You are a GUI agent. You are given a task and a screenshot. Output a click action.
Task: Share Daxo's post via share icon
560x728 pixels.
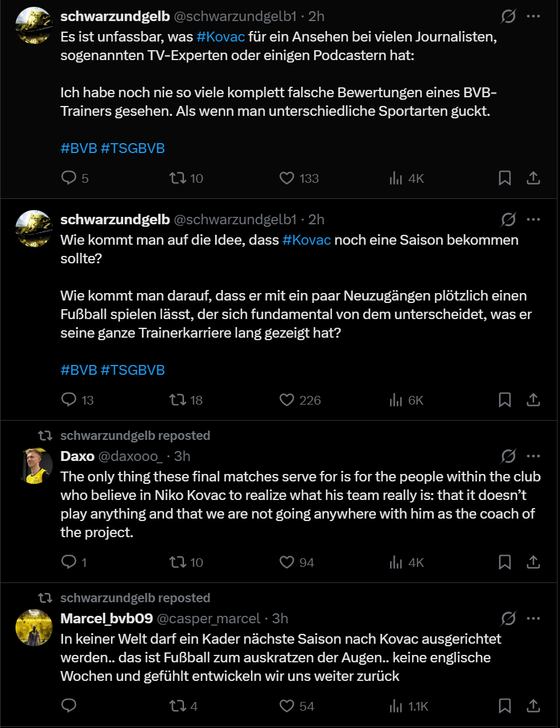coord(533,563)
